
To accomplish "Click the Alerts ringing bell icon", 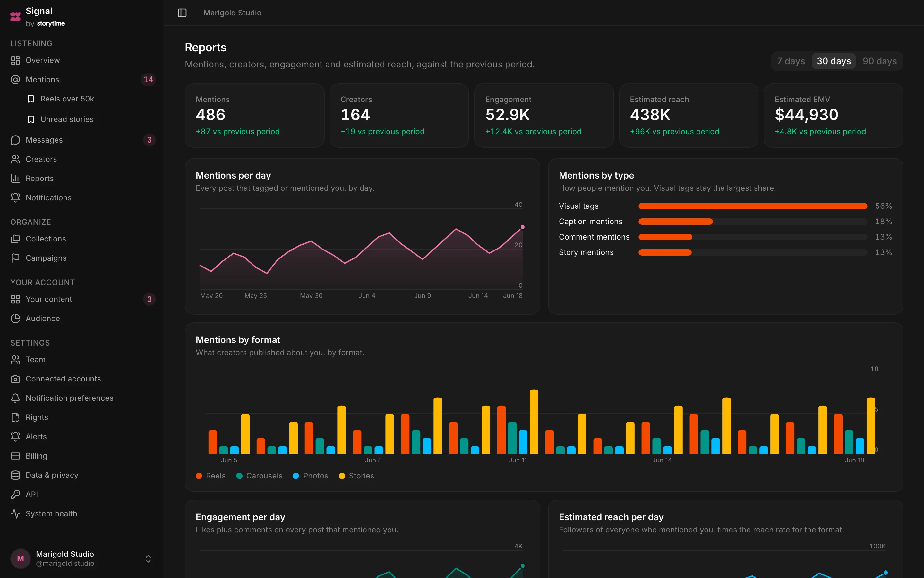I will (15, 437).
